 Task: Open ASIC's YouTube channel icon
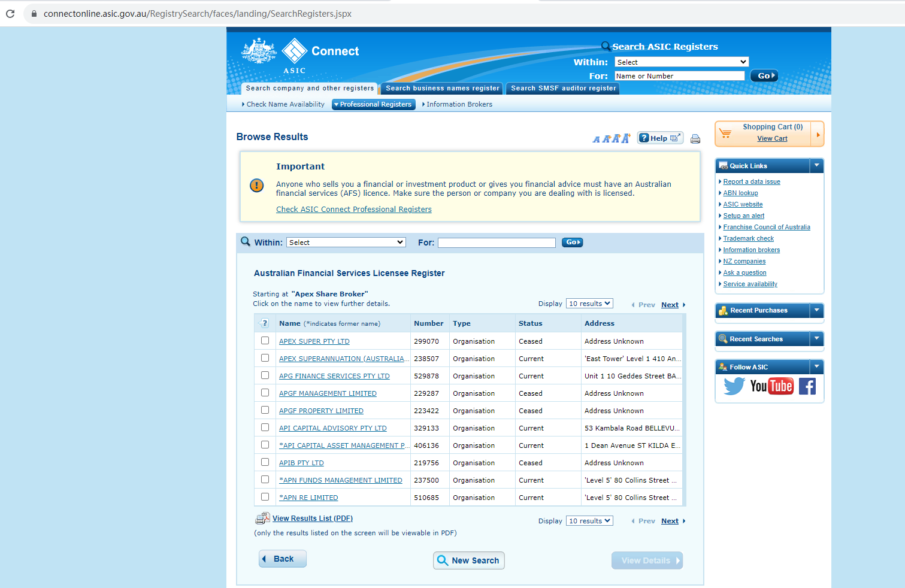771,386
